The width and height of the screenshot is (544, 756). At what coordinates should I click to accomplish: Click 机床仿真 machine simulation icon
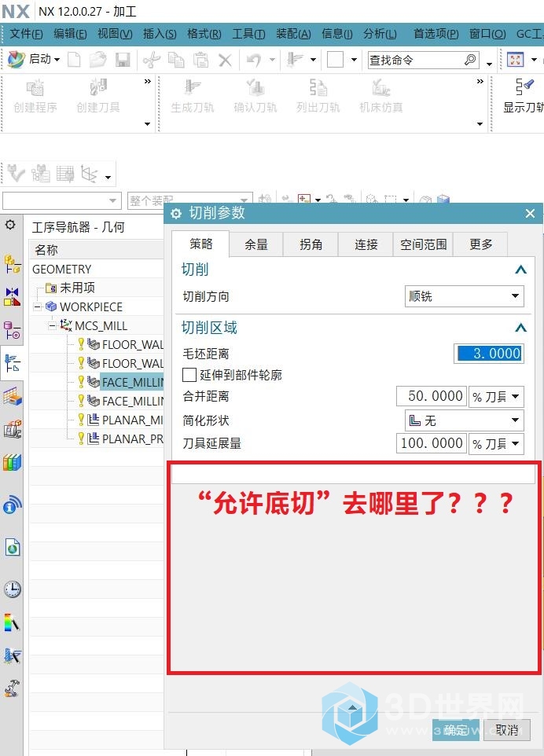pos(381,97)
